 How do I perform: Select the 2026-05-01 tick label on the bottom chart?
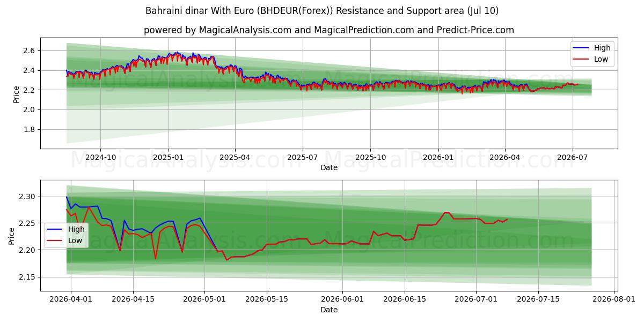tap(204, 299)
